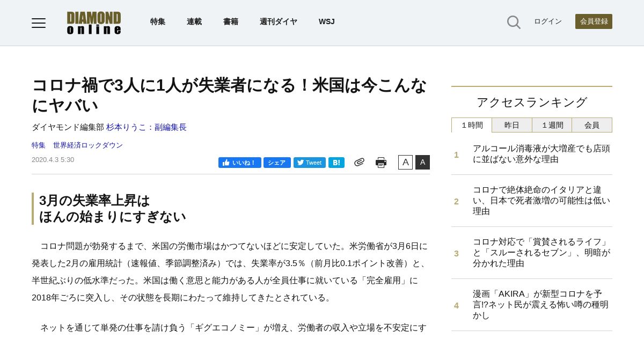Switch ranking to １時間 tab
The image size is (644, 338).
472,125
